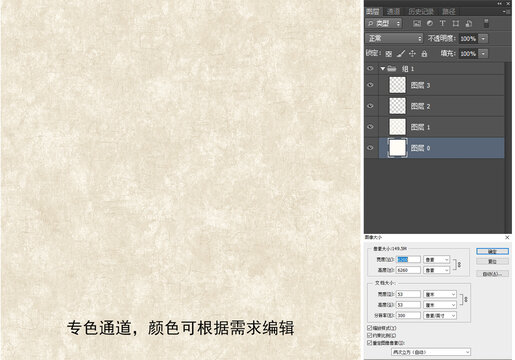
Task: Lock layer position with move icon
Action: (412, 53)
